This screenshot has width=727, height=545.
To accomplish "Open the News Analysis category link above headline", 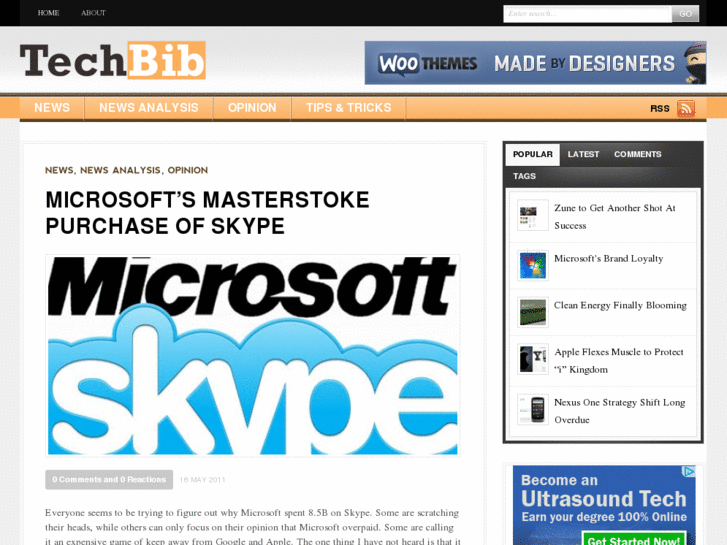I will [x=120, y=170].
